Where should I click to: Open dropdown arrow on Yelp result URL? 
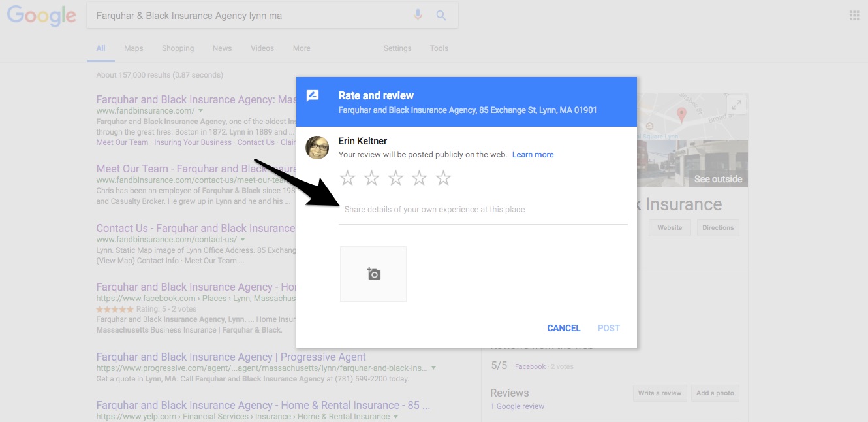(395, 417)
